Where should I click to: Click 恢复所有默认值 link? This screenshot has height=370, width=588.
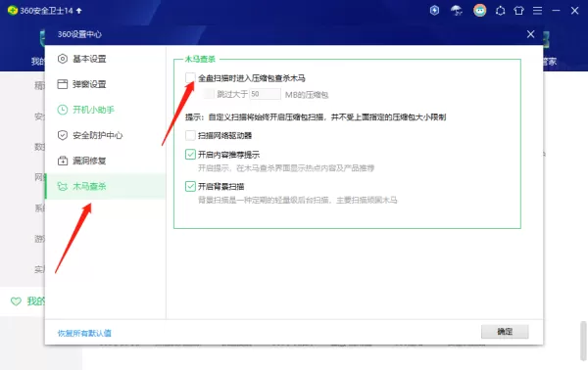pyautogui.click(x=84, y=333)
